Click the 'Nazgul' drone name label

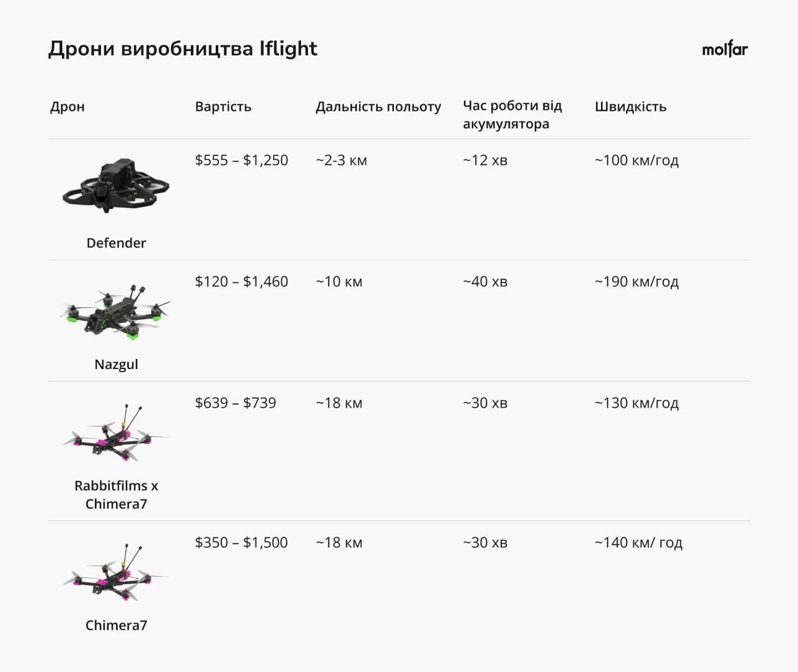coord(116,365)
